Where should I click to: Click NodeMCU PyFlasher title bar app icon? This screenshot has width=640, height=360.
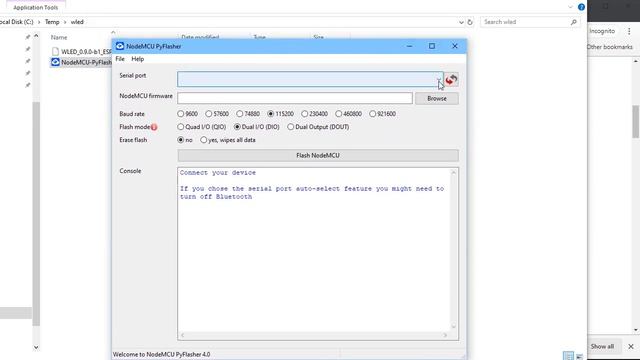[120, 46]
